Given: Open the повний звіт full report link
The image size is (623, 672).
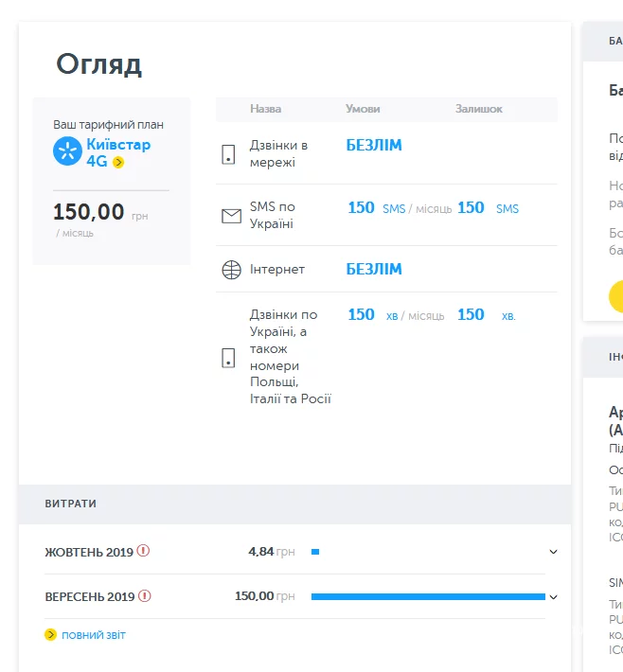Looking at the screenshot, I should [93, 635].
